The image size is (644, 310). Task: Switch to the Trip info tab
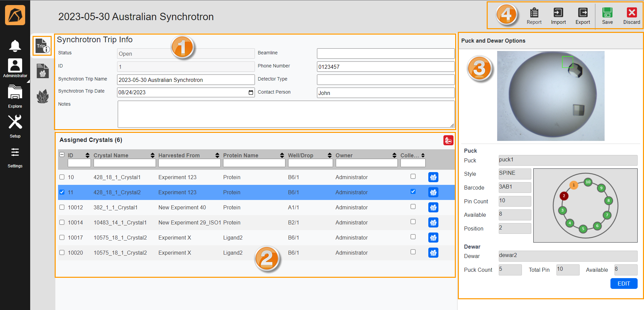click(42, 46)
